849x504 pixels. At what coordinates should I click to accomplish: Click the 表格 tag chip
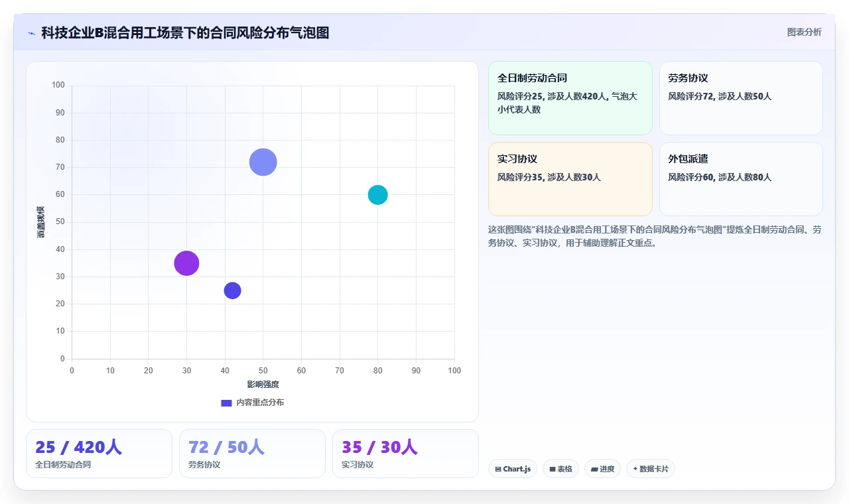pyautogui.click(x=560, y=469)
